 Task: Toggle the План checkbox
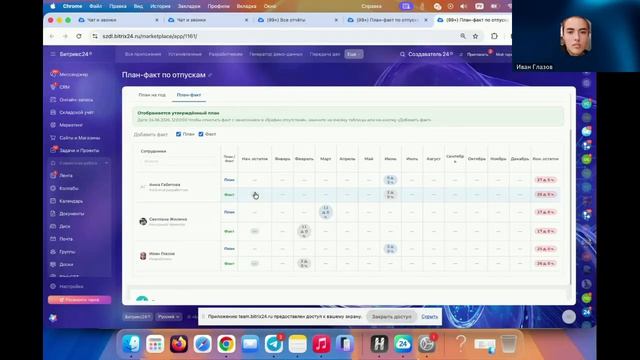tap(178, 134)
